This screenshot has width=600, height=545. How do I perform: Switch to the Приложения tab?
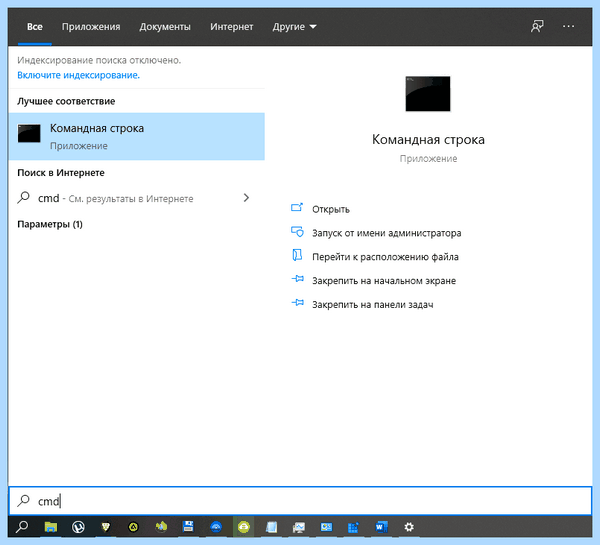tap(91, 27)
